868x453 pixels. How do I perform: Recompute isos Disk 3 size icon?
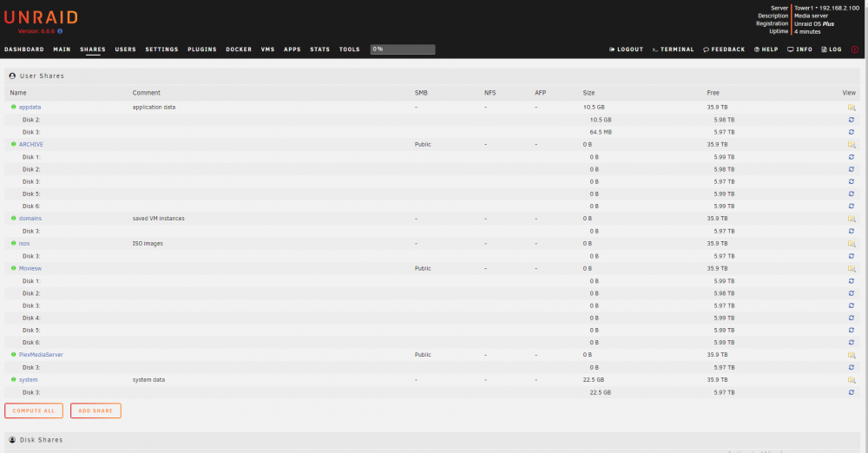pos(852,256)
